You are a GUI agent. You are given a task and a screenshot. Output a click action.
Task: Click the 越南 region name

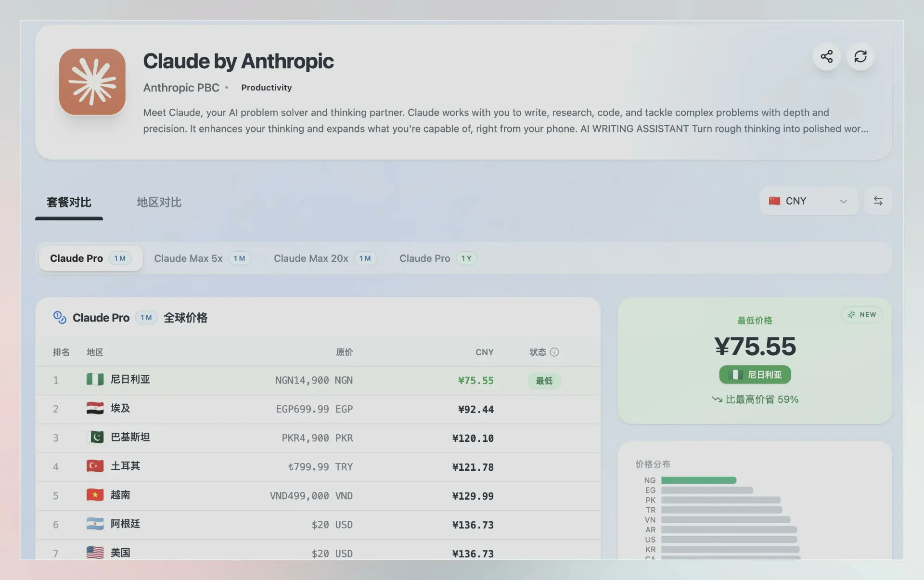pos(120,495)
